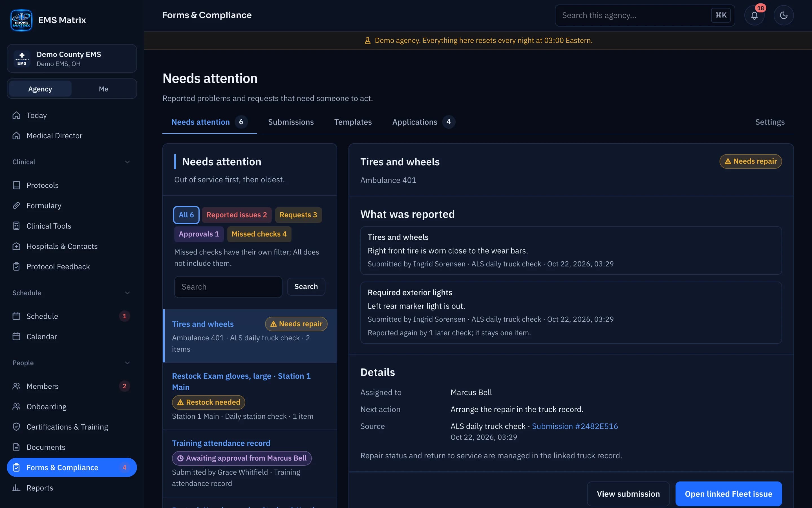Open the notifications bell icon
This screenshot has height=508, width=812.
[x=754, y=16]
